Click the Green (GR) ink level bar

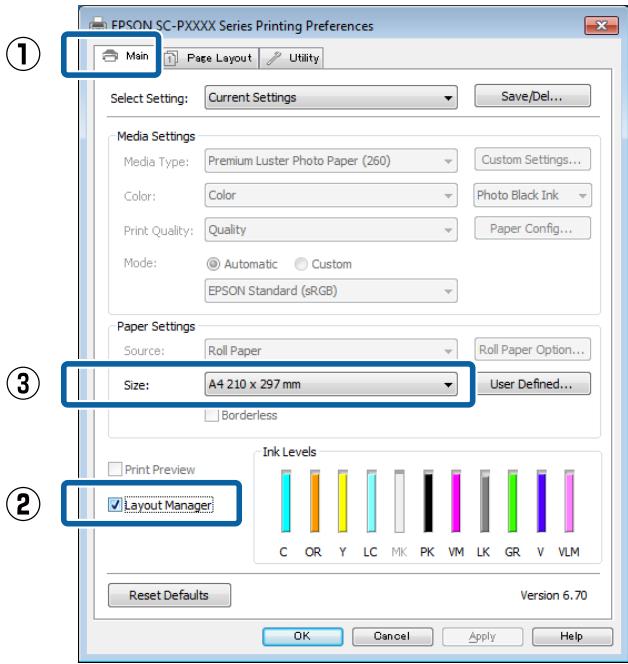click(x=513, y=501)
